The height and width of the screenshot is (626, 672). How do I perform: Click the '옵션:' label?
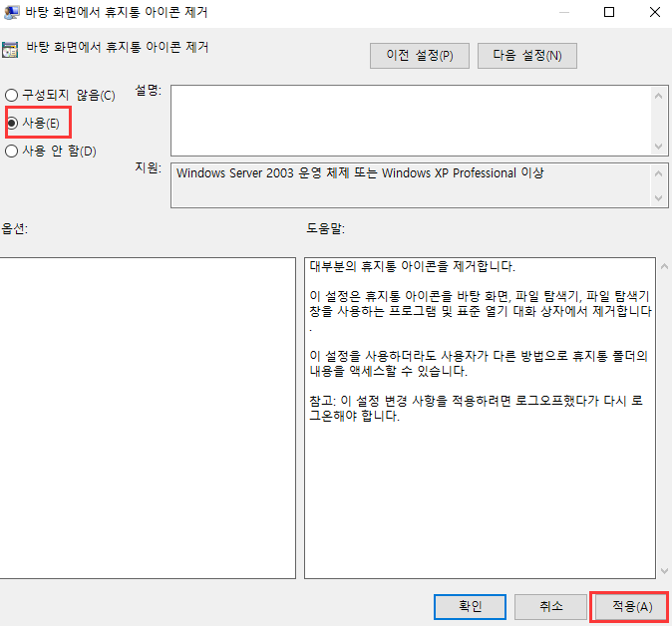[15, 228]
